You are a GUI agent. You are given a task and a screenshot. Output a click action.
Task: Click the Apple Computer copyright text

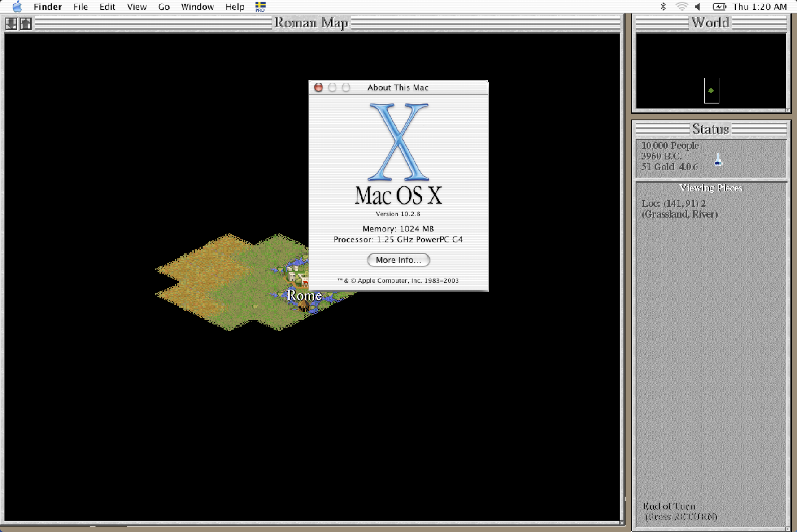point(398,281)
